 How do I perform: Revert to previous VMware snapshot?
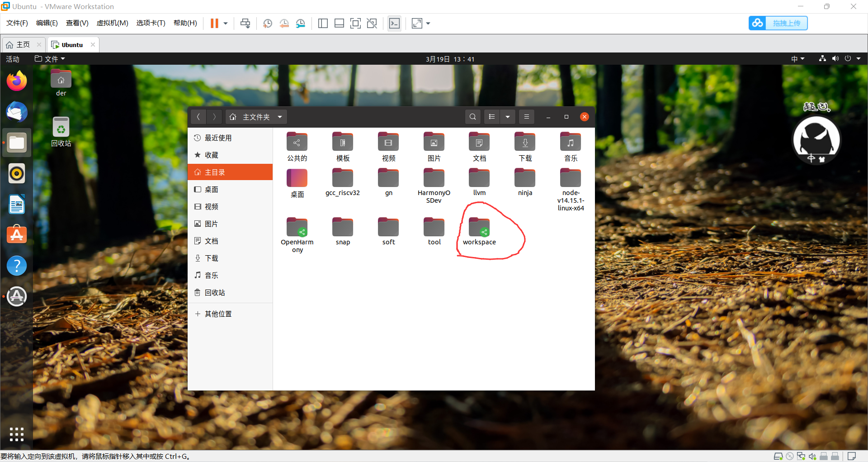pos(284,24)
